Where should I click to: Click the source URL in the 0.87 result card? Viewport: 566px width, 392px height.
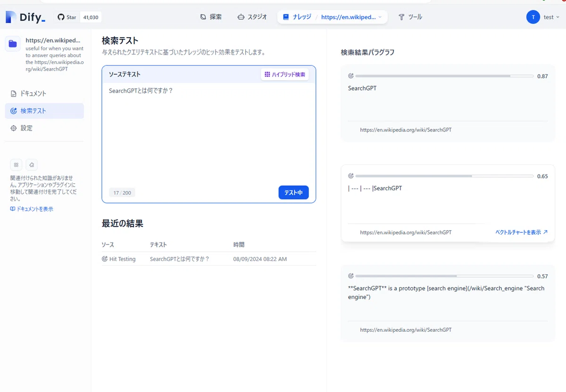(406, 130)
